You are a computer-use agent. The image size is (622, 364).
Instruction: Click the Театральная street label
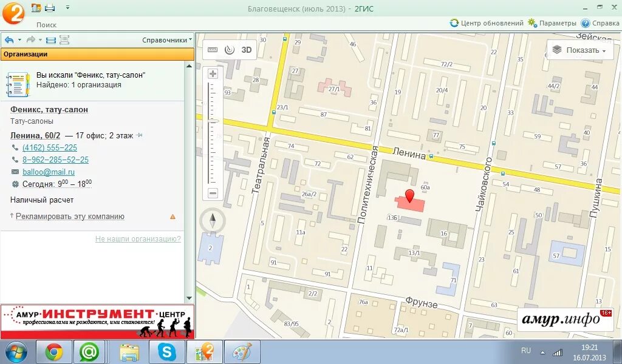coord(261,165)
